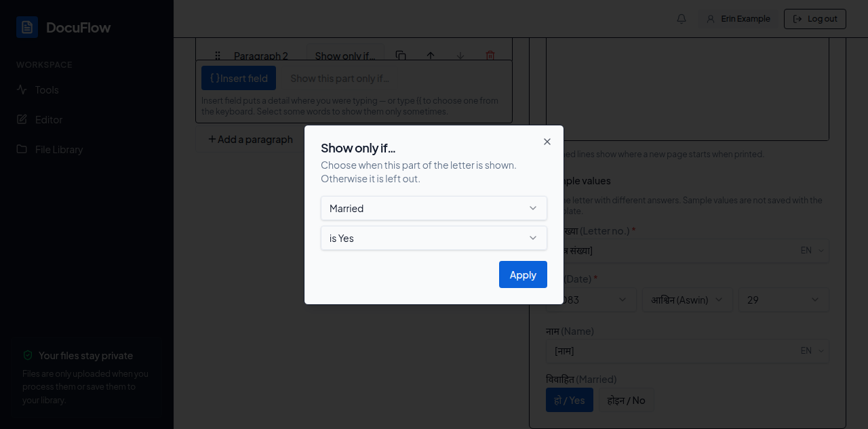
Task: Add a paragraph
Action: 250,139
